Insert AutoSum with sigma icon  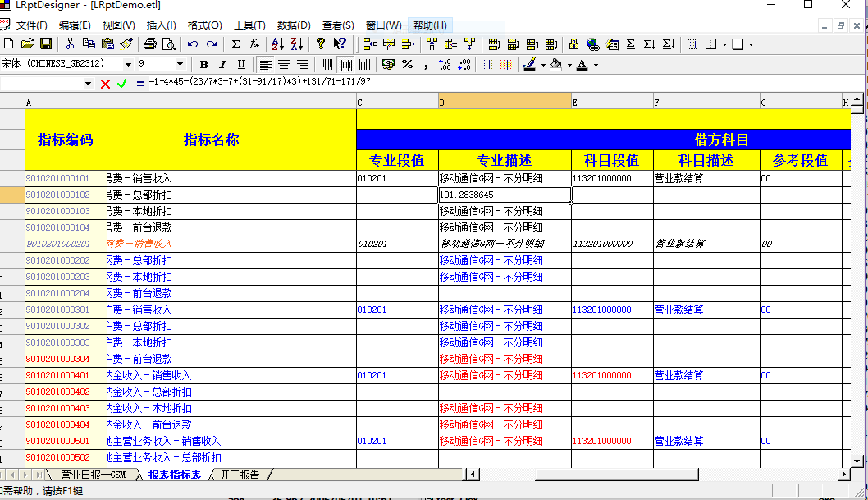[x=235, y=44]
